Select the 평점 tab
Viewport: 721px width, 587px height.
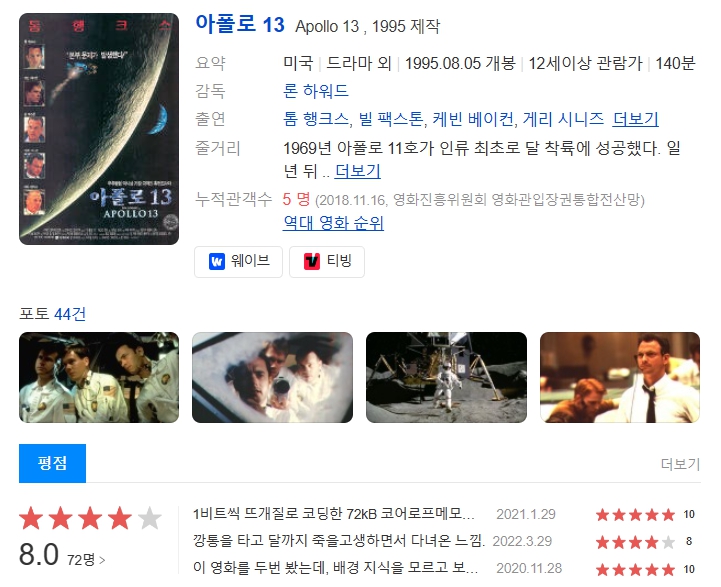52,463
